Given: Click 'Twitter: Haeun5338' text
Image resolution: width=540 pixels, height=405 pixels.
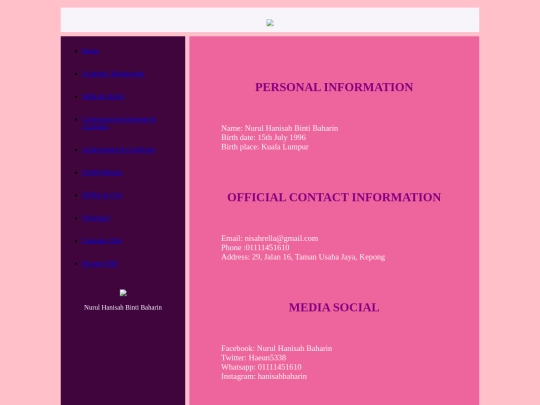Looking at the screenshot, I should tap(253, 357).
